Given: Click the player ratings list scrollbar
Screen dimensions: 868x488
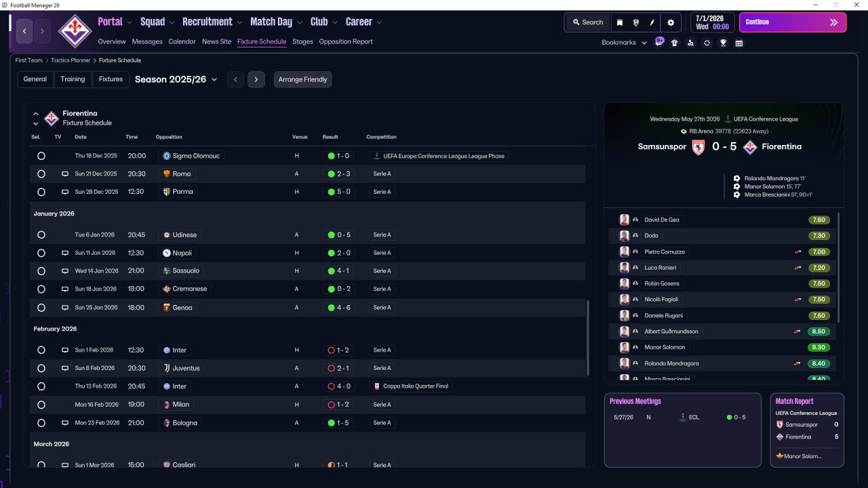Looking at the screenshot, I should coord(839,268).
